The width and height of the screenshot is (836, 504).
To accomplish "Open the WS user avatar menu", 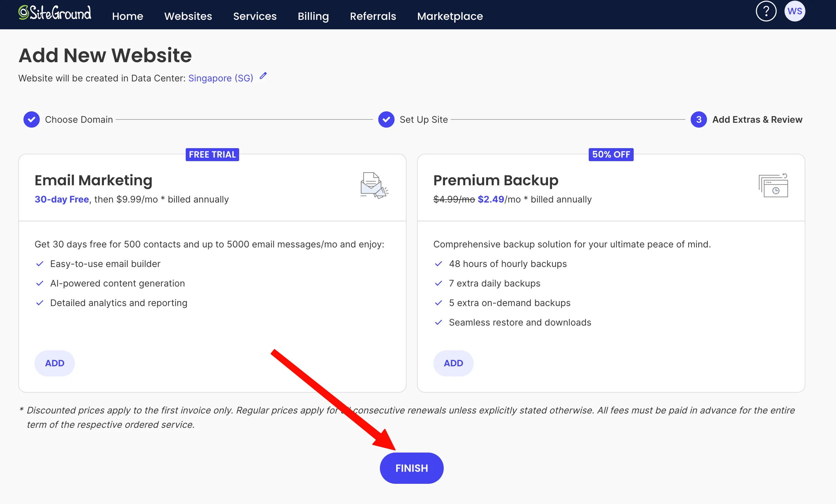I will (x=794, y=11).
